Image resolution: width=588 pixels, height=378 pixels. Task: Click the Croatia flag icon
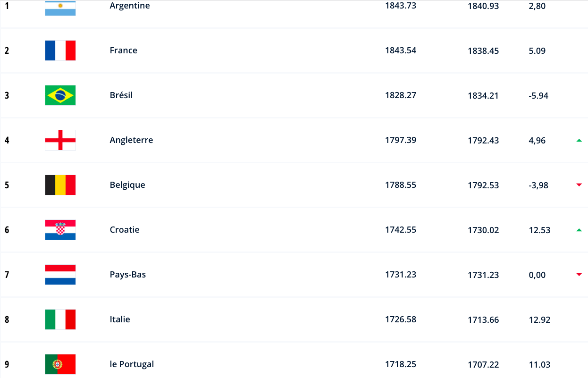[60, 230]
